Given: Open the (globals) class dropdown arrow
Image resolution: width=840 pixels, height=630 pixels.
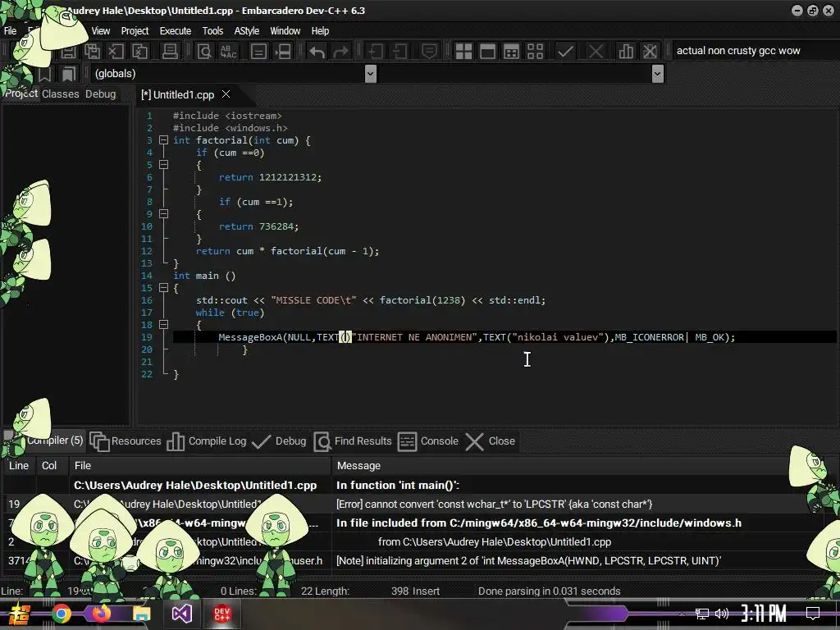Looking at the screenshot, I should 370,73.
